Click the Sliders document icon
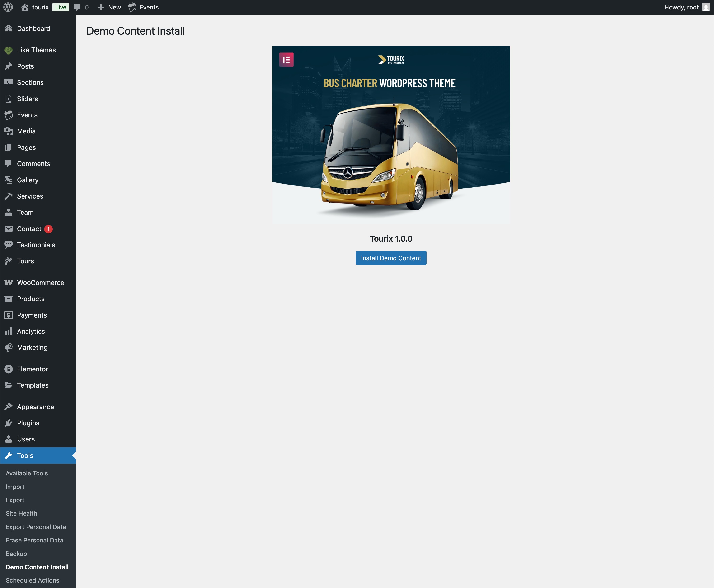The height and width of the screenshot is (588, 714). (9, 99)
